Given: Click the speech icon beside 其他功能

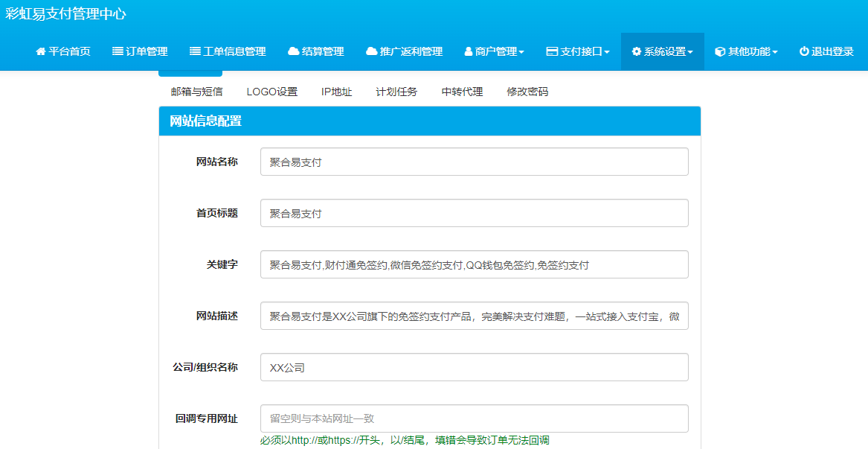Looking at the screenshot, I should tap(718, 51).
